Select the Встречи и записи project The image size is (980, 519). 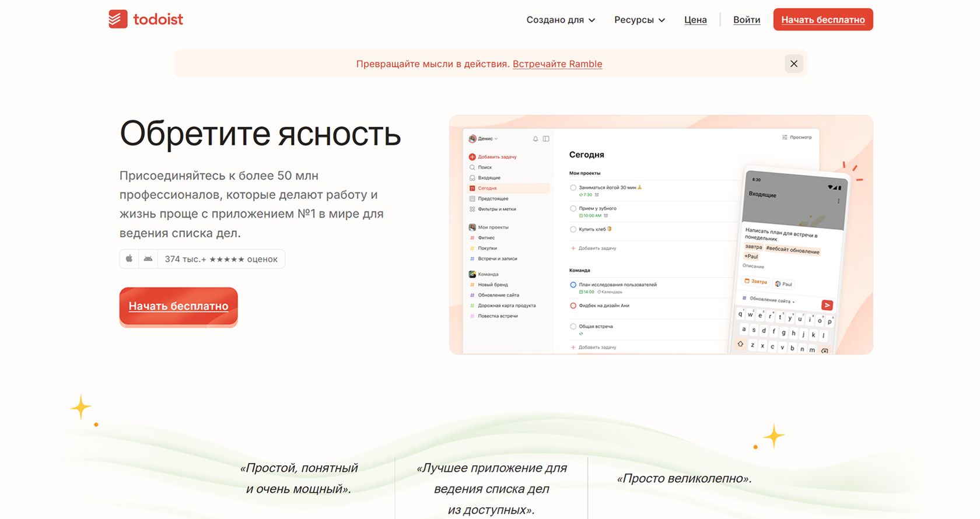[493, 259]
